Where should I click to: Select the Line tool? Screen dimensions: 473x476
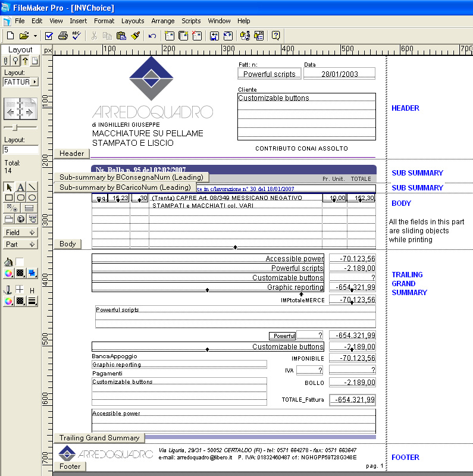[x=32, y=187]
